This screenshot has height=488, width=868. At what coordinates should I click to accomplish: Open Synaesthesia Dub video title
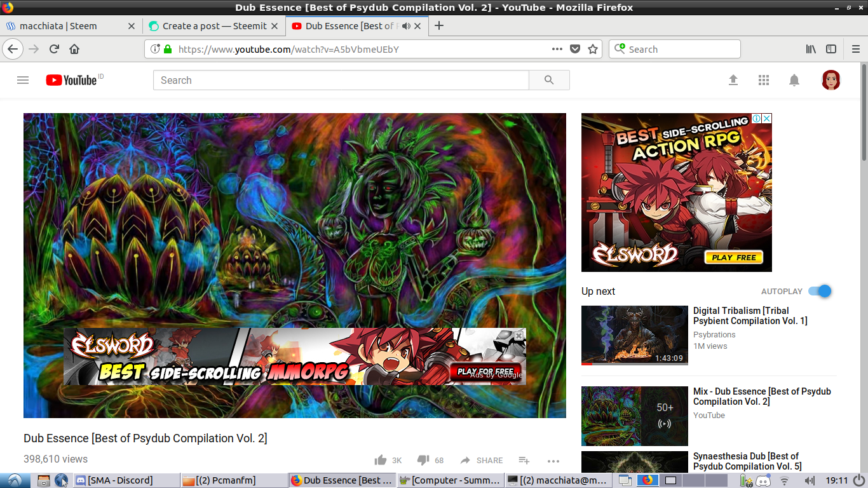pyautogui.click(x=747, y=461)
